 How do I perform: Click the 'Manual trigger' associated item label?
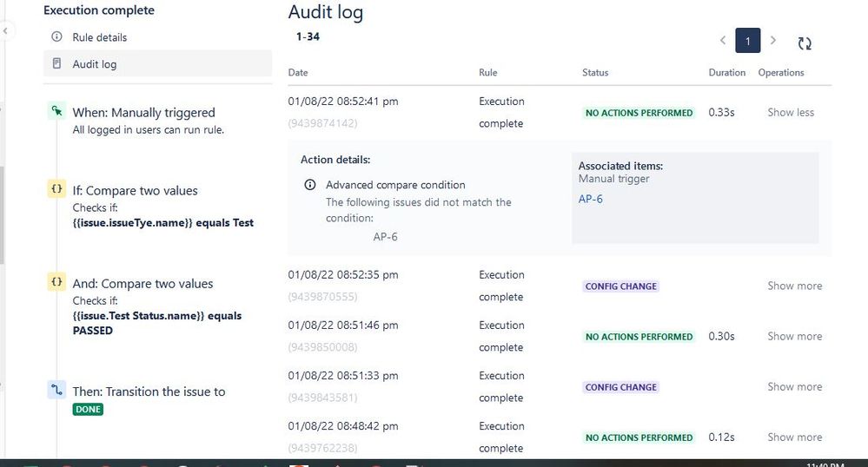[x=613, y=179]
